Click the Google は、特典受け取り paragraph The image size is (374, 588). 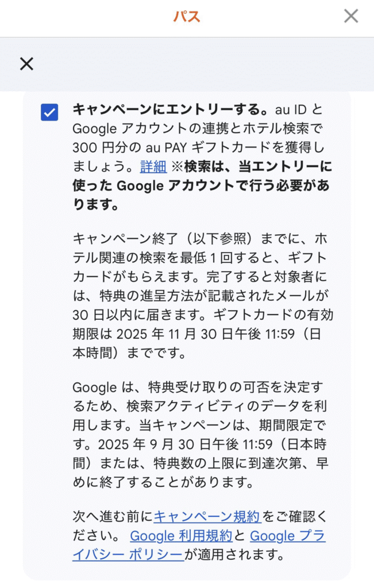tap(201, 435)
